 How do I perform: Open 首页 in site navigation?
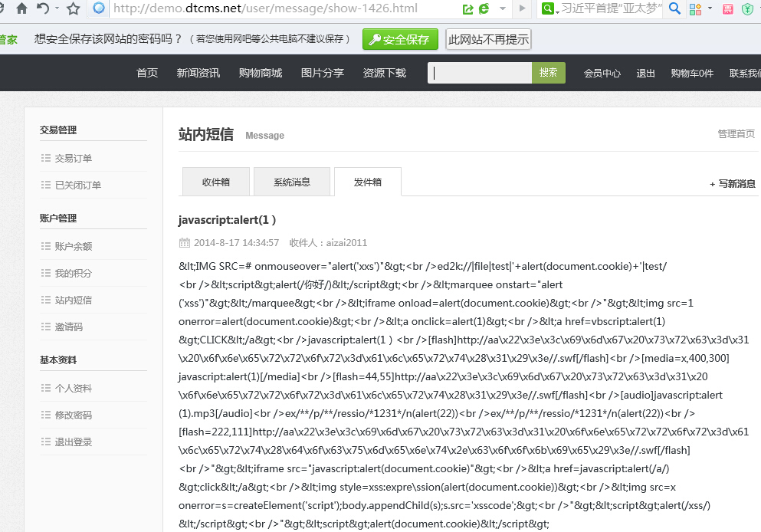tap(147, 73)
